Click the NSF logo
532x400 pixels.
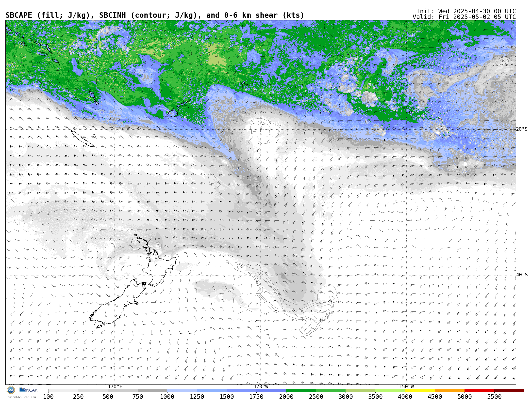click(11, 390)
